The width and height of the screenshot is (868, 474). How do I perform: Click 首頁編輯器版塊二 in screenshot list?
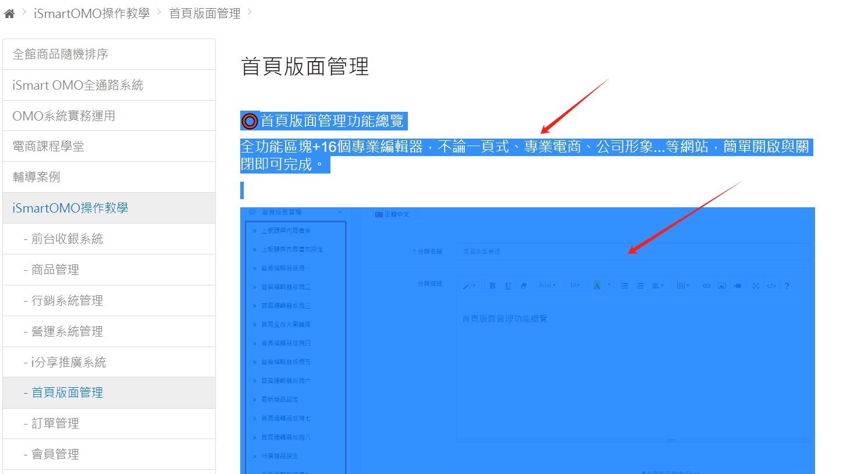(286, 287)
